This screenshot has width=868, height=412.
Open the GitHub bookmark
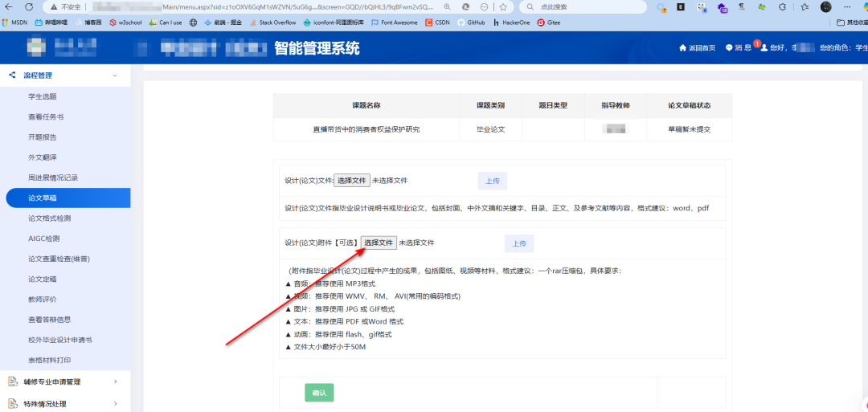tap(471, 22)
